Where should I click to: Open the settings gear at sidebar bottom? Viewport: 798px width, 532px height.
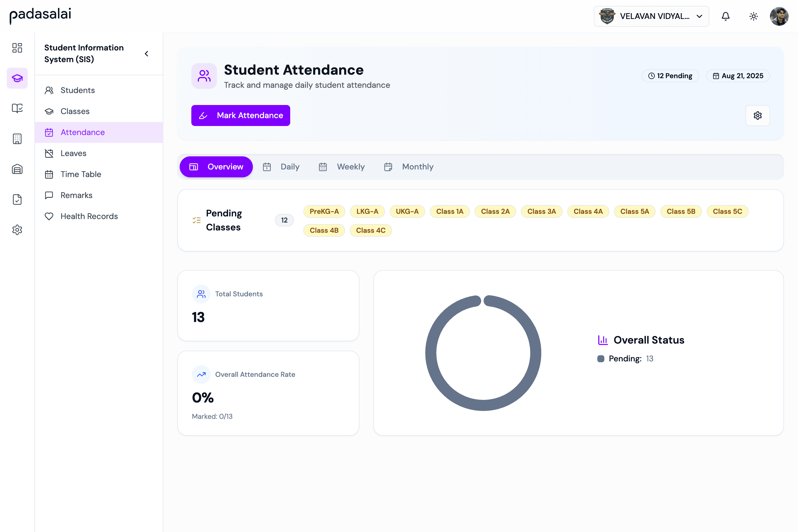tap(17, 230)
